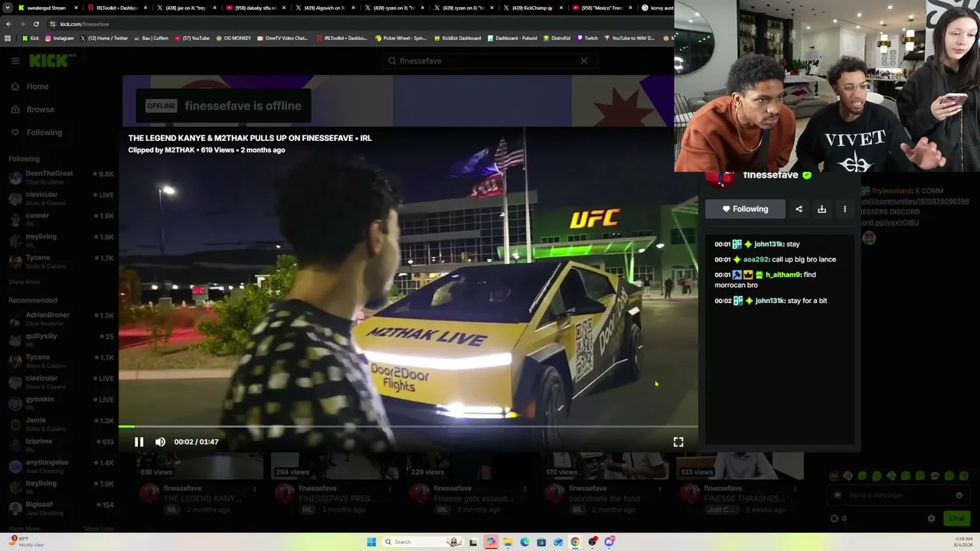The height and width of the screenshot is (551, 980).
Task: Mute the clip audio with the speaker icon
Action: tap(160, 442)
